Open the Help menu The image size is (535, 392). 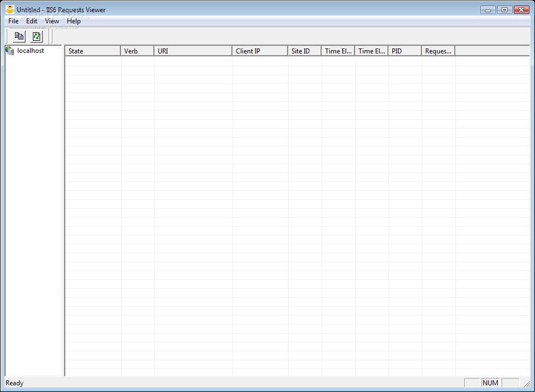coord(74,21)
